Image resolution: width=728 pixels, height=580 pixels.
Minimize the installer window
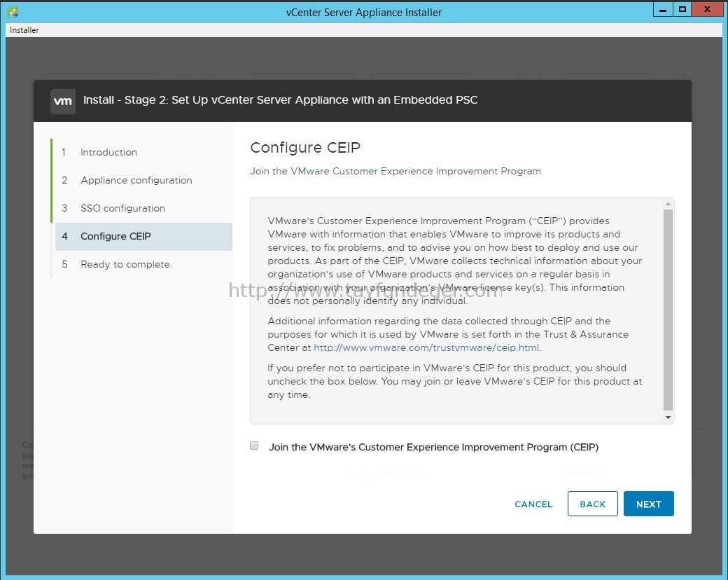pyautogui.click(x=662, y=9)
